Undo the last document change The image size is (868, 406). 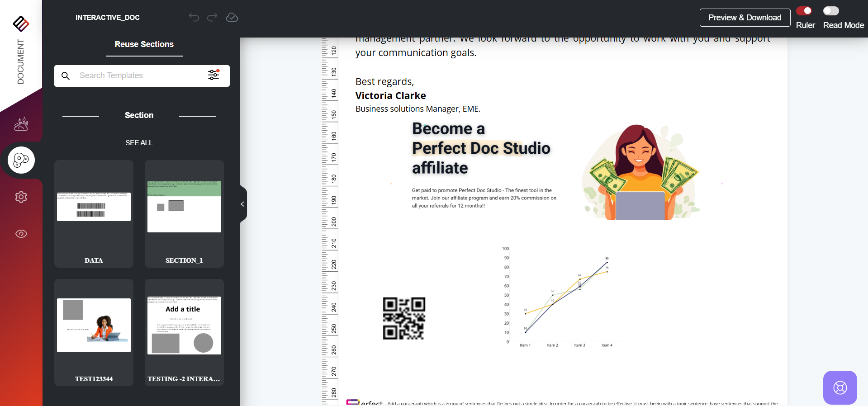[194, 18]
